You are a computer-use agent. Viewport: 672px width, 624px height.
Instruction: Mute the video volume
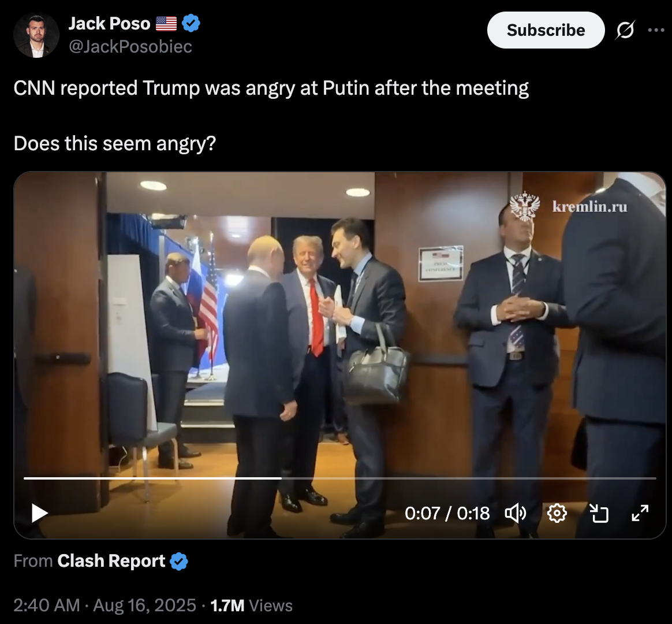516,513
